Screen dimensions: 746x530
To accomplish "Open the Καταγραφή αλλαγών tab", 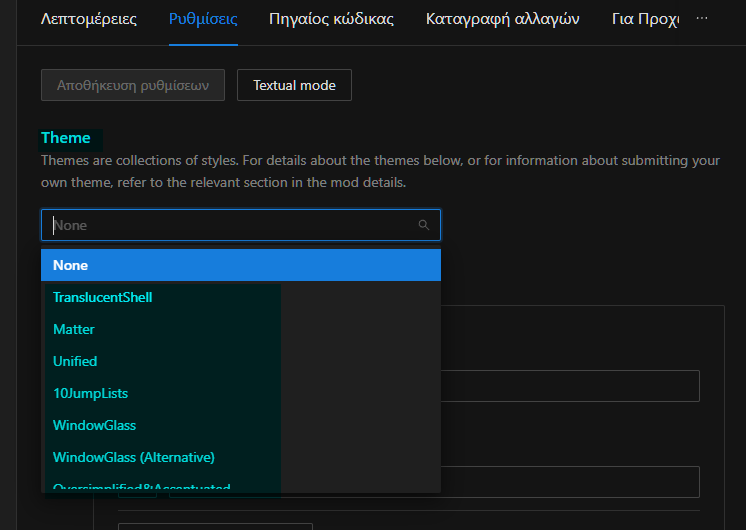I will [502, 19].
